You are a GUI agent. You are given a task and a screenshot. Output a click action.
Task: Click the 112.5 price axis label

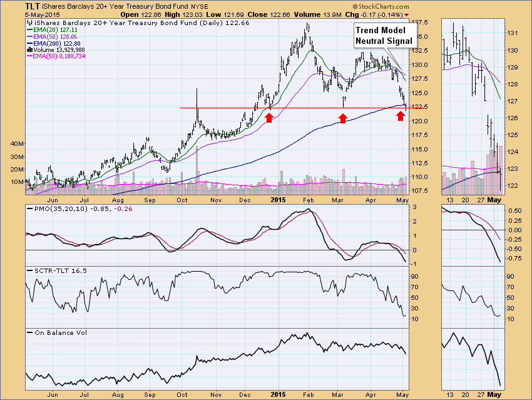[x=419, y=163]
